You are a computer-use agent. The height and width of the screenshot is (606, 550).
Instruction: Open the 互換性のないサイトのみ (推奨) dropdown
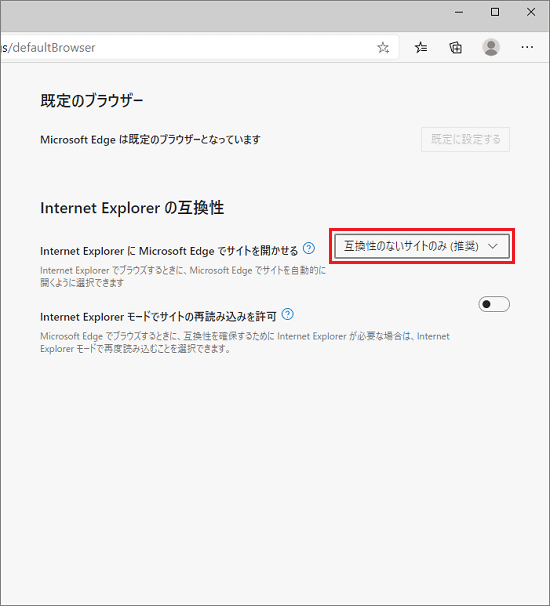[422, 246]
